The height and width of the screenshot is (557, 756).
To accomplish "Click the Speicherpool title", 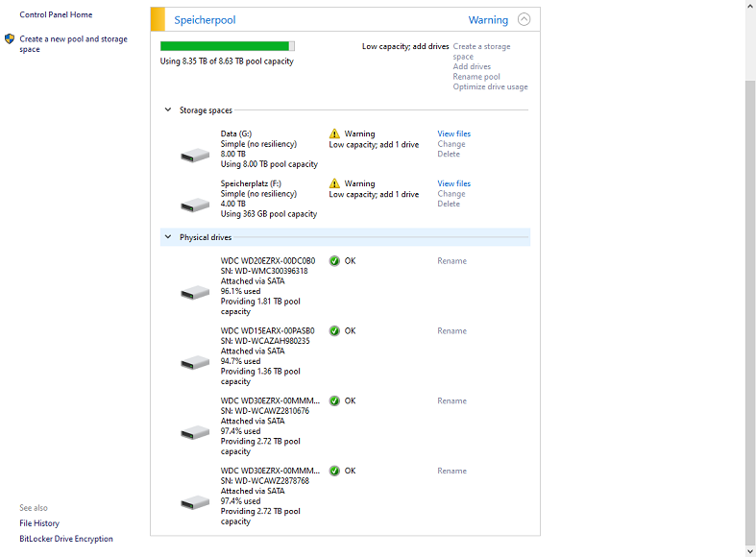I will point(205,20).
